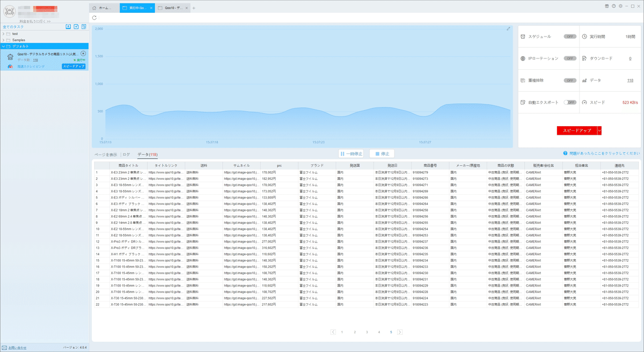Click the duplicate removal icon

coord(523,80)
